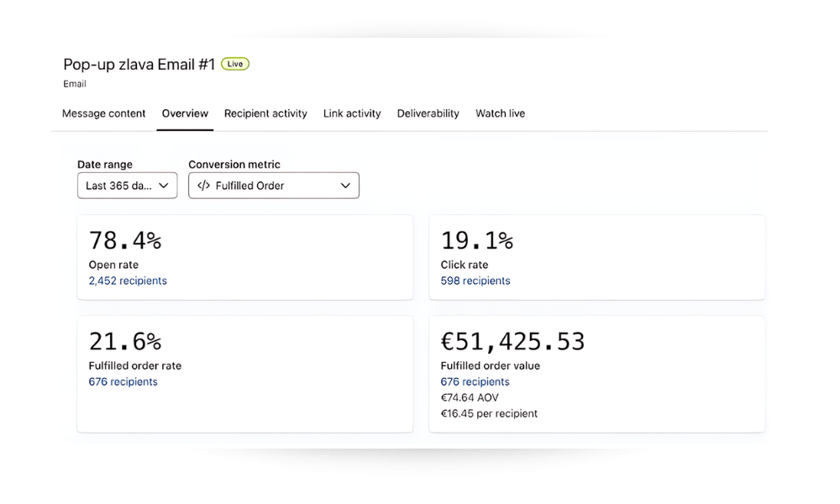Click the 2,452 recipients link
The image size is (840, 504).
pos(128,281)
